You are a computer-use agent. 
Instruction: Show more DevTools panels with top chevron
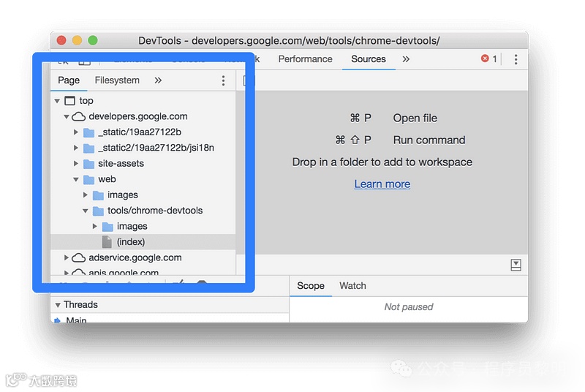(406, 59)
